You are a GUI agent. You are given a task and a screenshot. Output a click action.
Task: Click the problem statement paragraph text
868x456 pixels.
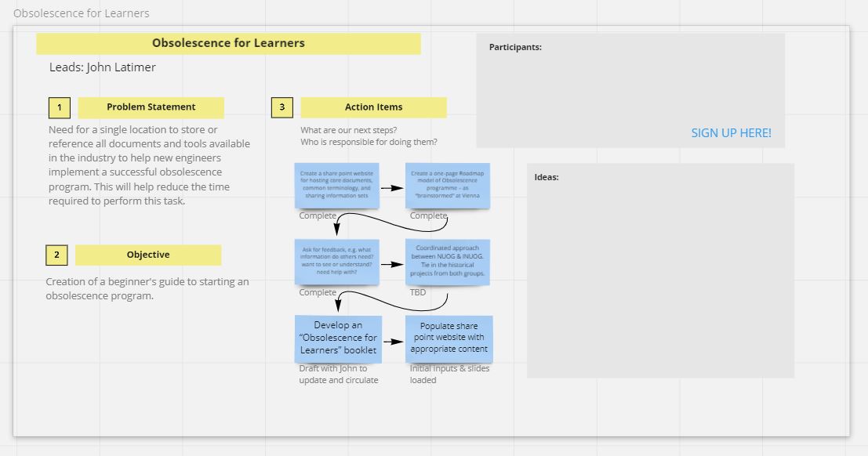pyautogui.click(x=150, y=165)
